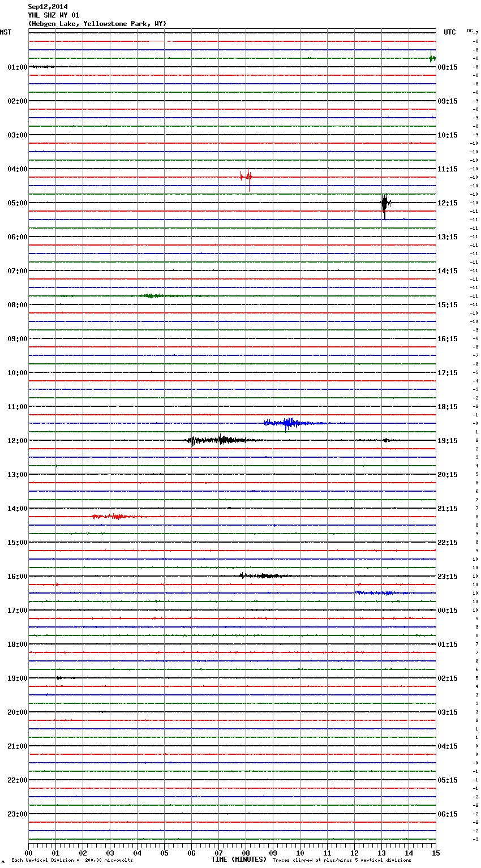
Task: Select the MST timezone label
Action: [x=6, y=32]
